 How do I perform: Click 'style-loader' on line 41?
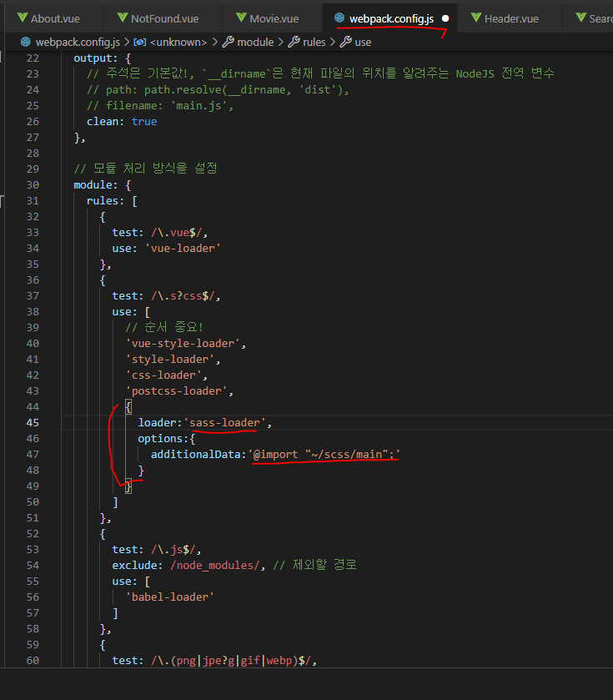click(170, 360)
